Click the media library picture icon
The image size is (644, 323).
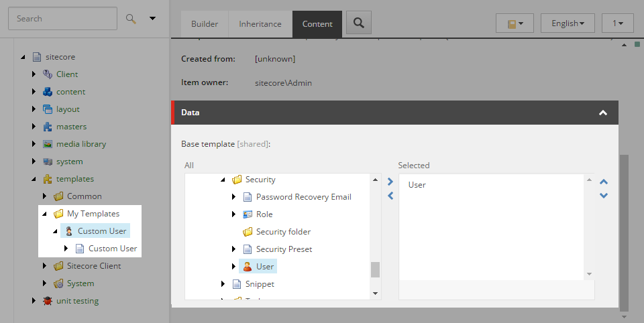click(x=48, y=144)
